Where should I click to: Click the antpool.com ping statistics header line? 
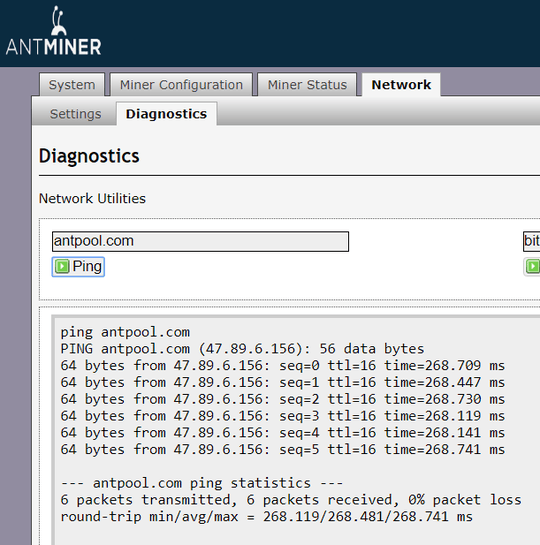tap(202, 483)
